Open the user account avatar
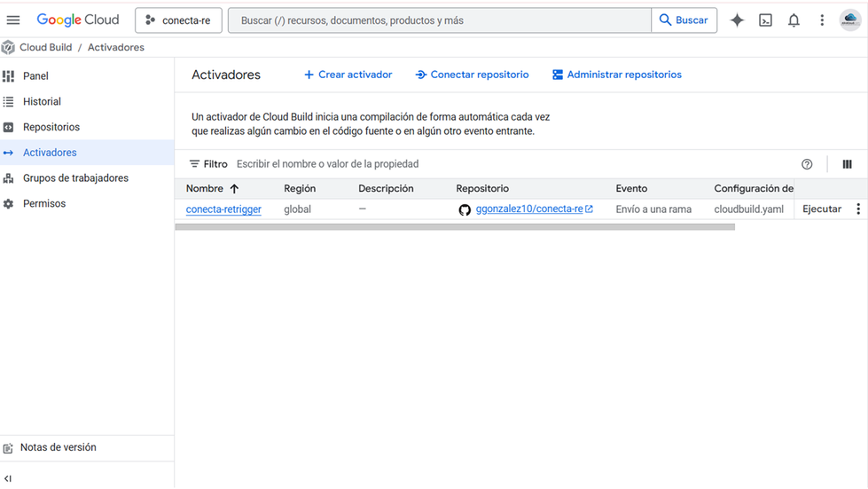The image size is (868, 489). 849,20
